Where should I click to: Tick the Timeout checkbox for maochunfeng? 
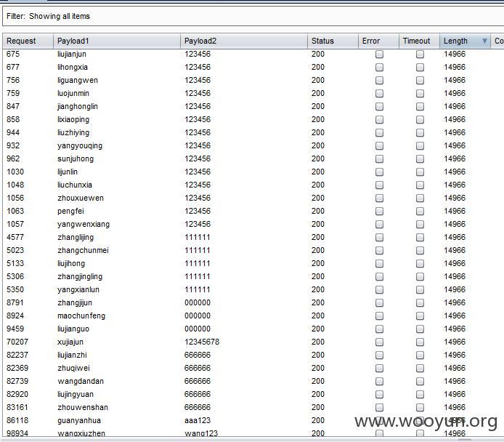(x=420, y=316)
